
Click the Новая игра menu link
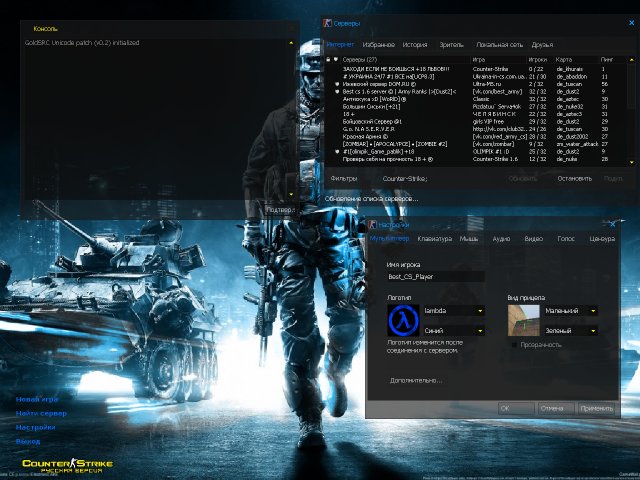(37, 399)
